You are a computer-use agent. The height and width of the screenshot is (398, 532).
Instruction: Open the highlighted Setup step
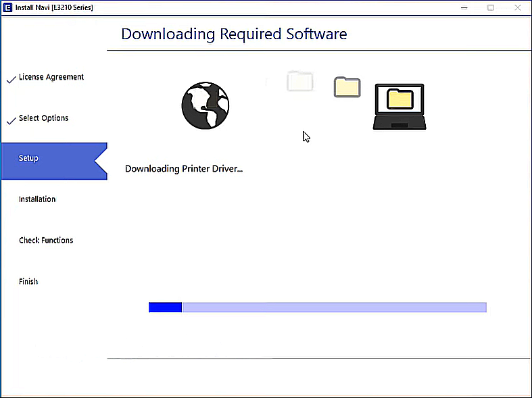click(28, 158)
